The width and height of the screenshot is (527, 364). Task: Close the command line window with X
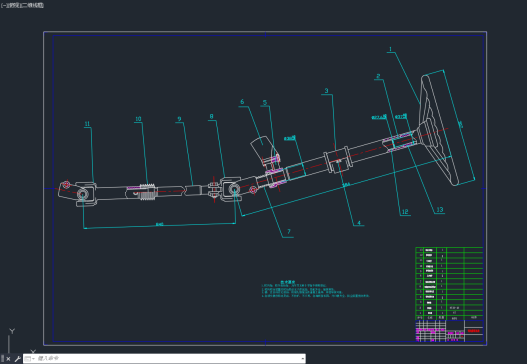click(x=8, y=359)
